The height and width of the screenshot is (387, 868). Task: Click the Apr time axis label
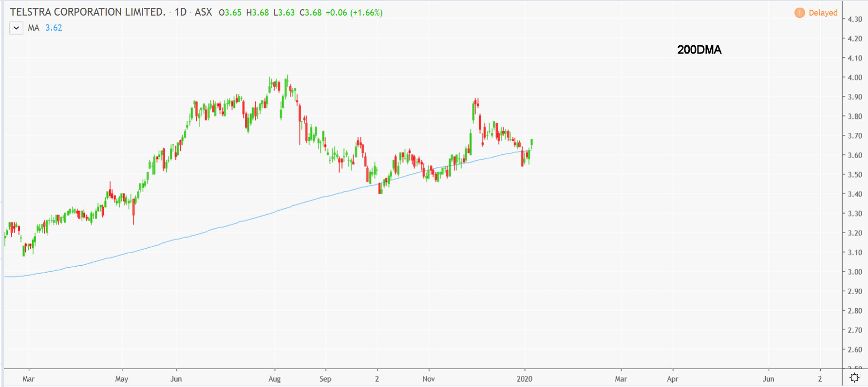coord(673,379)
